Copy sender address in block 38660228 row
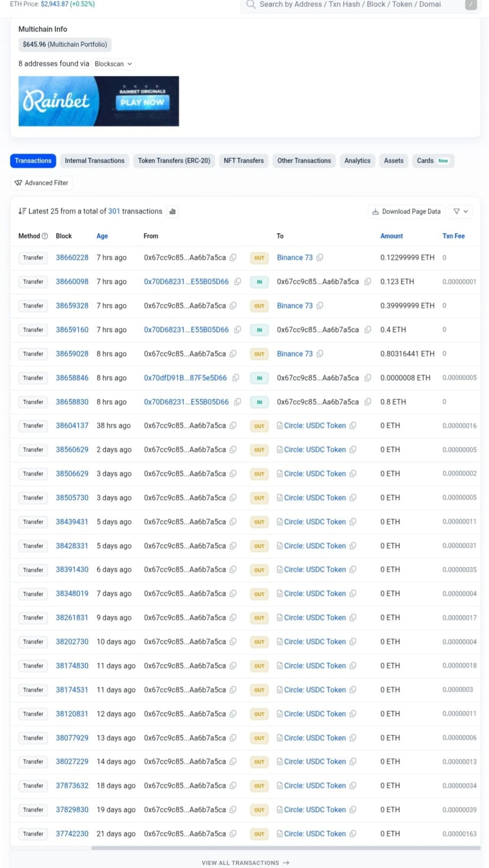 click(233, 257)
